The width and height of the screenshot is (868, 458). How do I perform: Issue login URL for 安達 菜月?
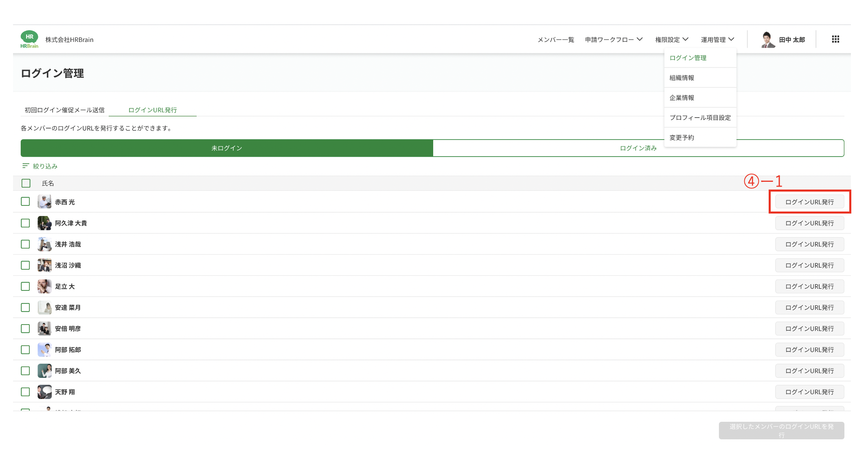[809, 308]
